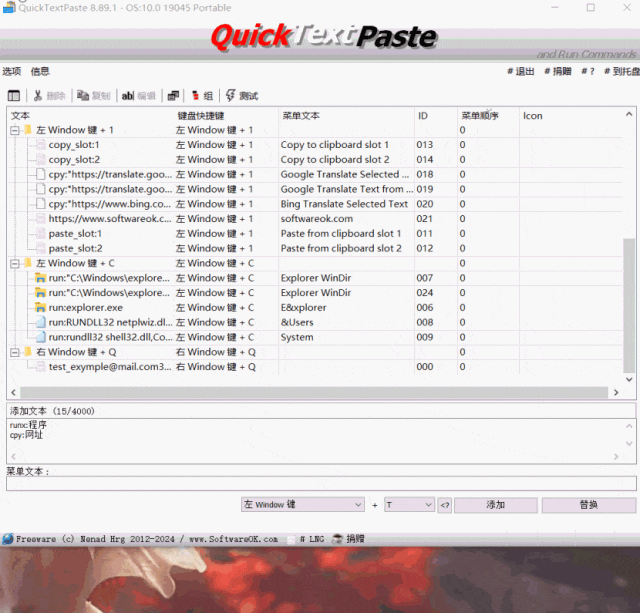
Task: Click the explorer icon of run:explorer.exe row
Action: click(x=40, y=307)
